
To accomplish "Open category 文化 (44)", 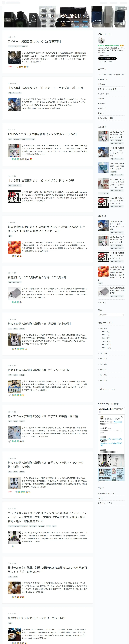I will tap(101, 99).
